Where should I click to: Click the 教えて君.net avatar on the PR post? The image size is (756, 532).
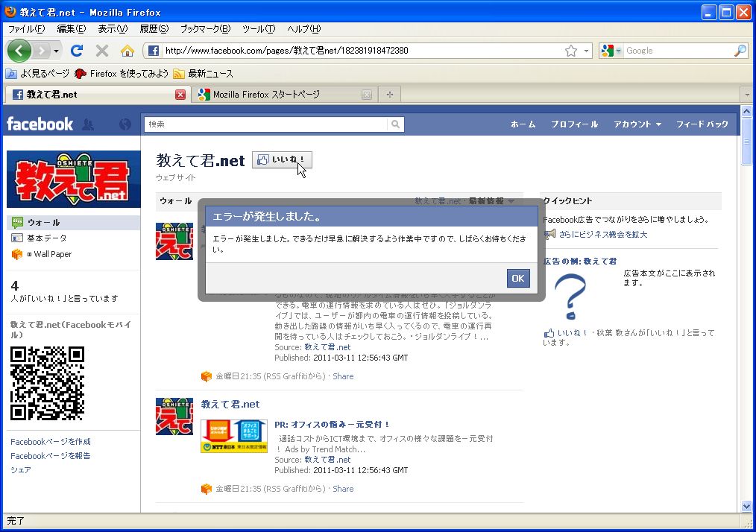(174, 417)
